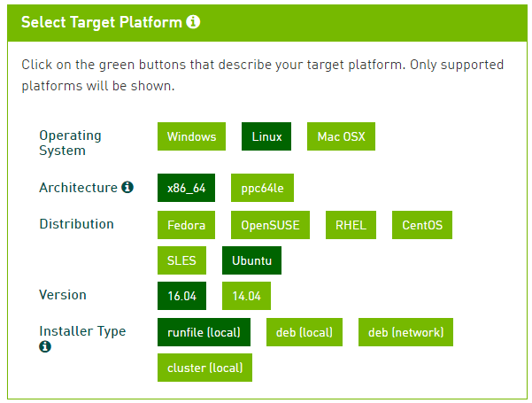Choose the Linux operating system button
Screen dimensions: 532x403
[266, 136]
